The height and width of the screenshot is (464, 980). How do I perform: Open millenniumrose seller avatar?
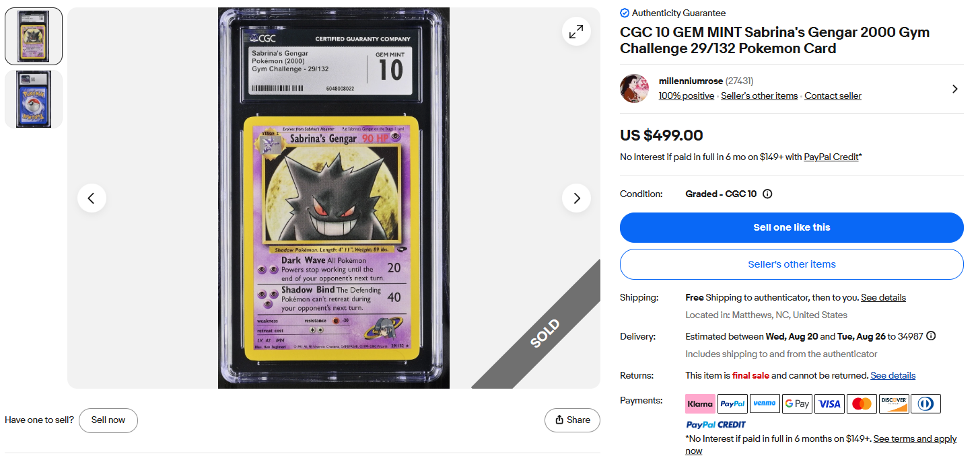tap(634, 88)
